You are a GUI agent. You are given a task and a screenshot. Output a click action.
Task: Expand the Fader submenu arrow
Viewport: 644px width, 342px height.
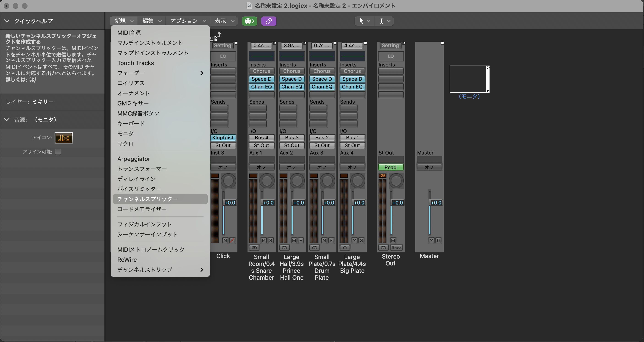(201, 73)
